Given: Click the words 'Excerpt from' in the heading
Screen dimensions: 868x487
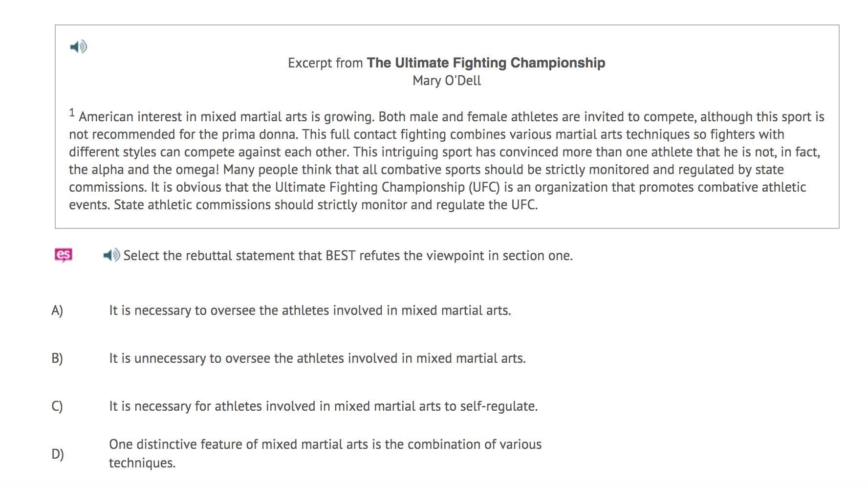Looking at the screenshot, I should coord(325,63).
